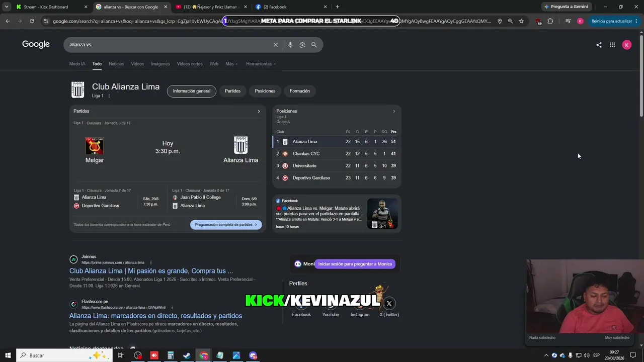Clear the Google search box text
This screenshot has width=644, height=362.
click(x=275, y=45)
